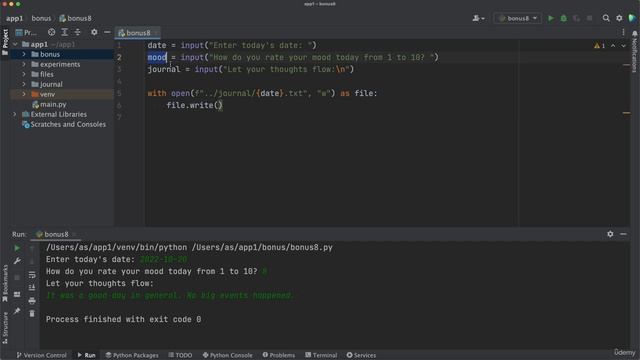The height and width of the screenshot is (360, 640).
Task: Open editor tabs more options menu
Action: click(623, 33)
